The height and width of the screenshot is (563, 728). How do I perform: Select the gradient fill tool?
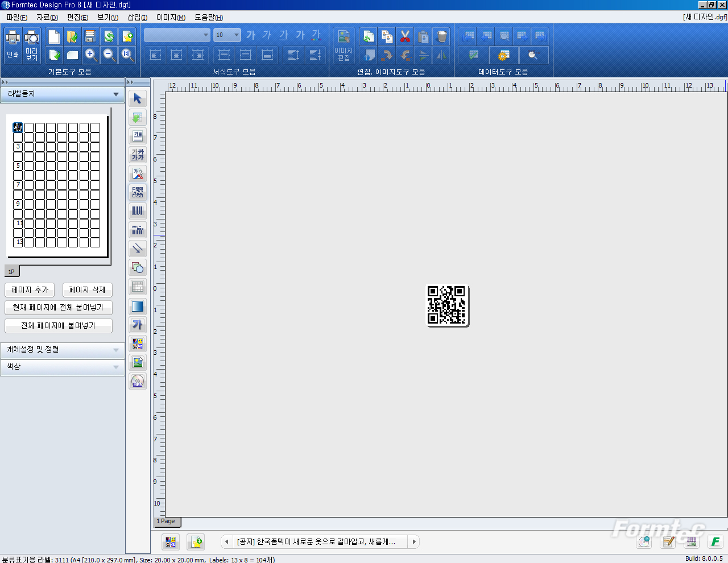click(138, 307)
